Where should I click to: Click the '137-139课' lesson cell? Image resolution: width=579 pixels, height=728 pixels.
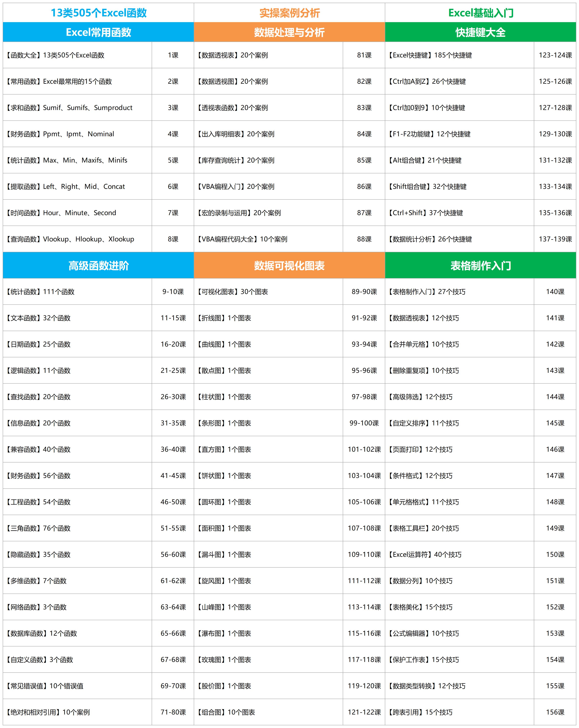pyautogui.click(x=555, y=239)
